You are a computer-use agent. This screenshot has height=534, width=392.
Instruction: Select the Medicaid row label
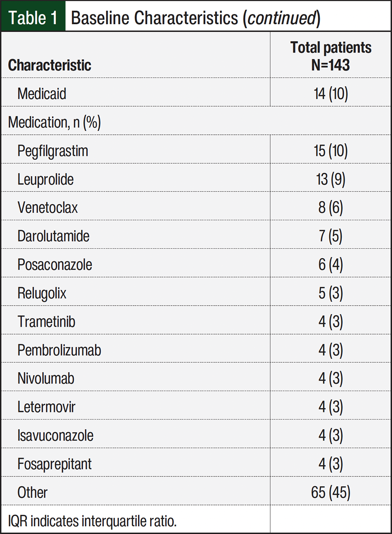coord(42,94)
